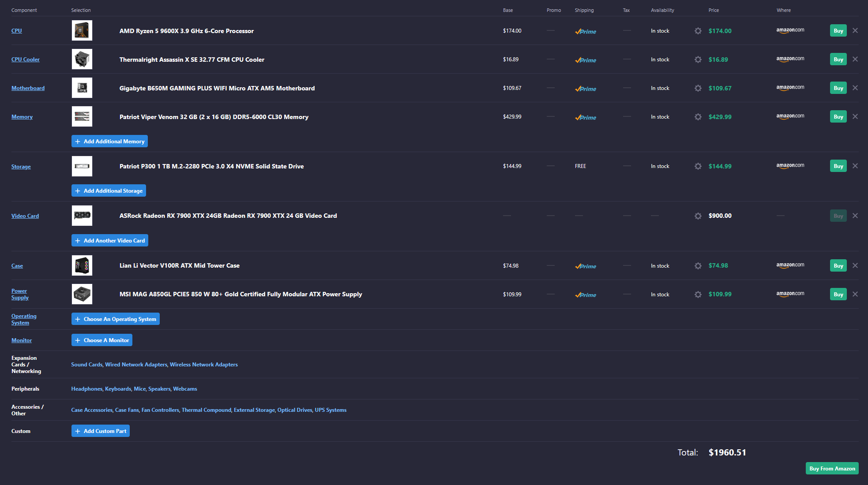Remove the Patriot P300 storage drive
Image resolution: width=868 pixels, height=485 pixels.
855,166
